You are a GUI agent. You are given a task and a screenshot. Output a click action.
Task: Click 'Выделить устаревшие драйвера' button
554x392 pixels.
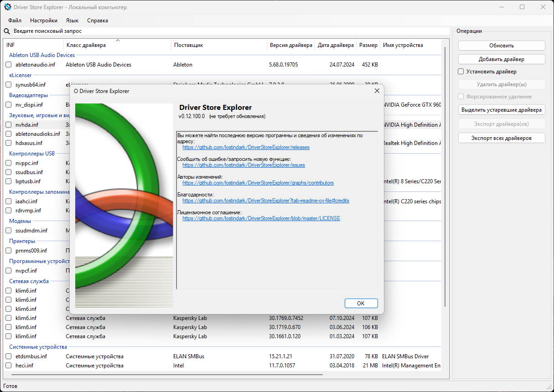(502, 110)
